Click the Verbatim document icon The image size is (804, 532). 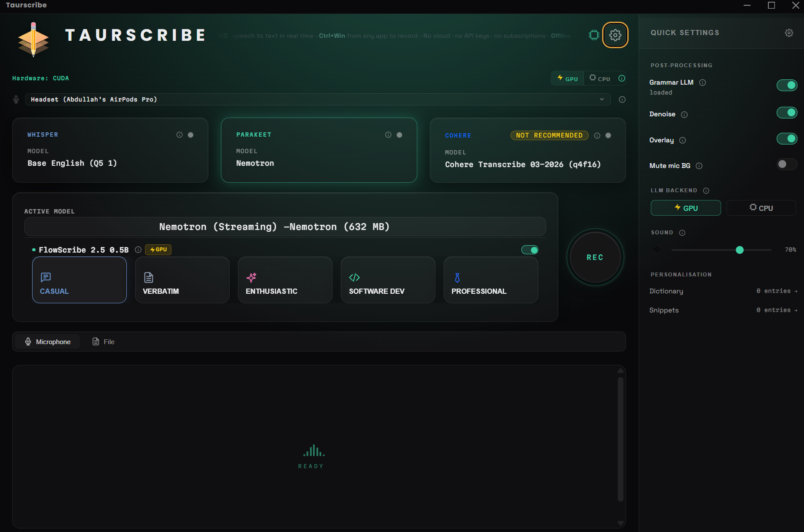tap(148, 277)
